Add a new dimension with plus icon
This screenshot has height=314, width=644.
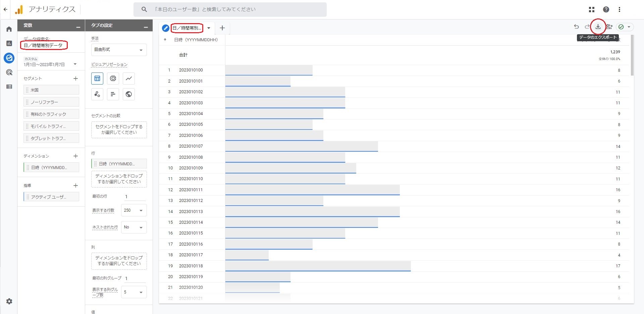[75, 156]
